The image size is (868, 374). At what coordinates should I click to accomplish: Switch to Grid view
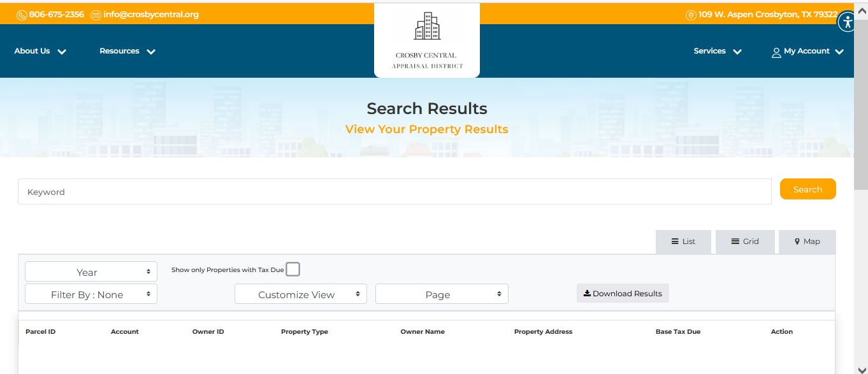744,241
